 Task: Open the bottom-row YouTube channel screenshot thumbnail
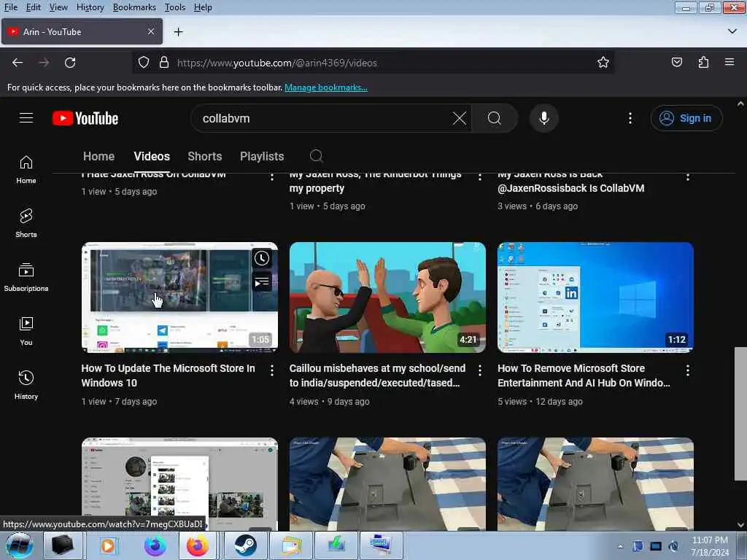pos(179,484)
